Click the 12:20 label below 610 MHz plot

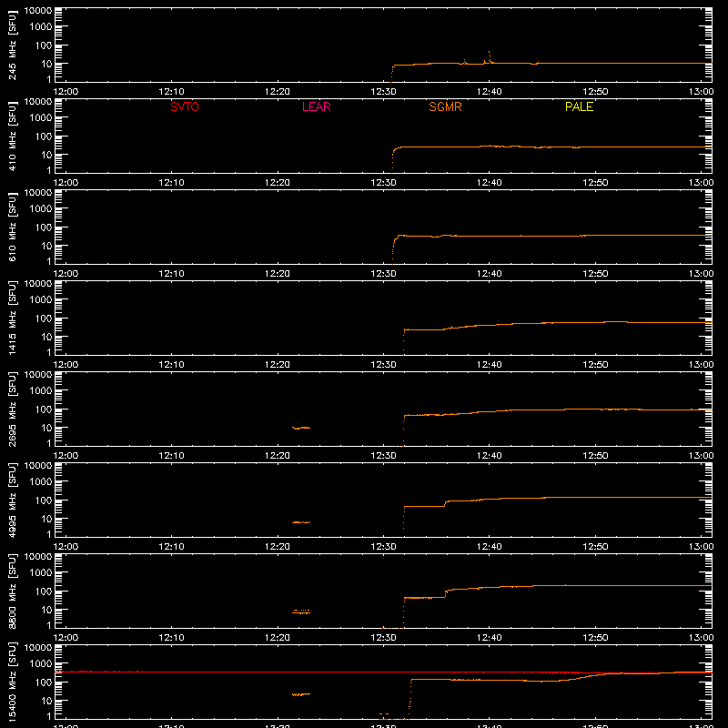(278, 274)
